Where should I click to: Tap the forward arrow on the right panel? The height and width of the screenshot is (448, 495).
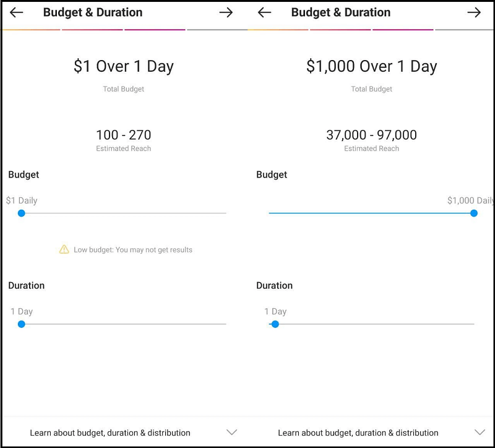474,12
